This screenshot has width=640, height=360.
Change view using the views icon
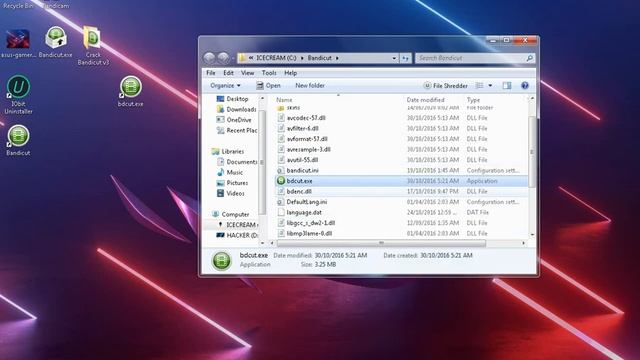click(x=480, y=86)
